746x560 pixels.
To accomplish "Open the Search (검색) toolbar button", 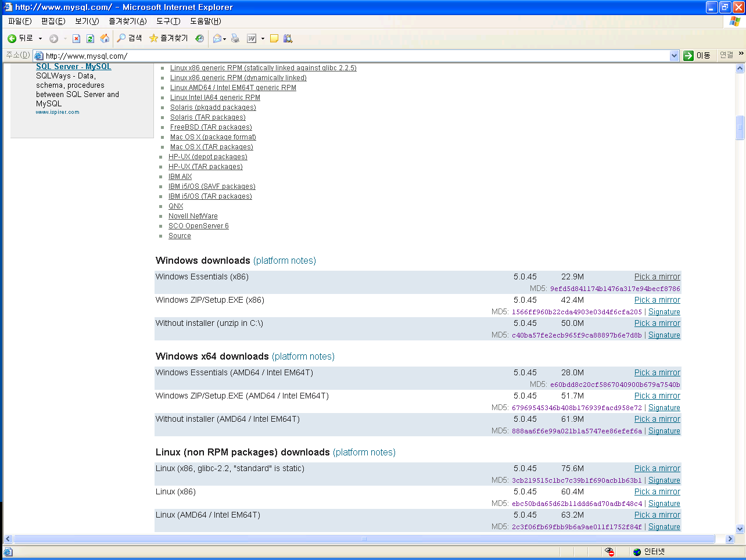I will [130, 38].
